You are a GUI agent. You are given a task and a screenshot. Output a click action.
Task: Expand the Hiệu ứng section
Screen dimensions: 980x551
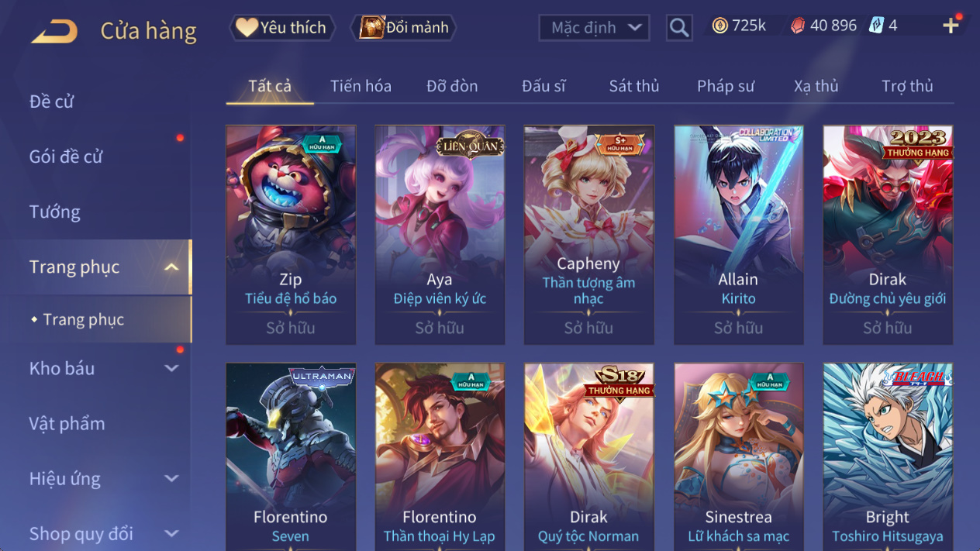(x=171, y=479)
